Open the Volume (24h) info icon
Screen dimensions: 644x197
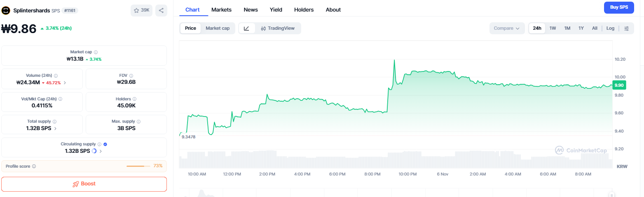56,76
